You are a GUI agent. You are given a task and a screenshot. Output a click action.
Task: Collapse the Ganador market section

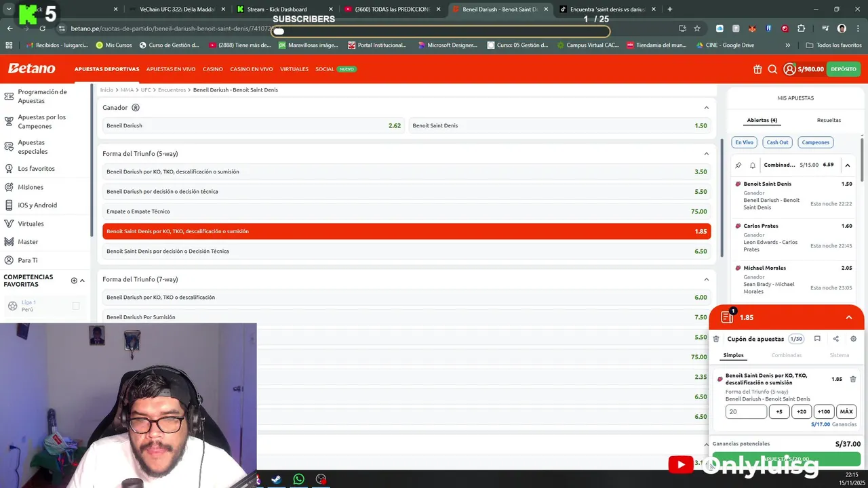coord(706,108)
